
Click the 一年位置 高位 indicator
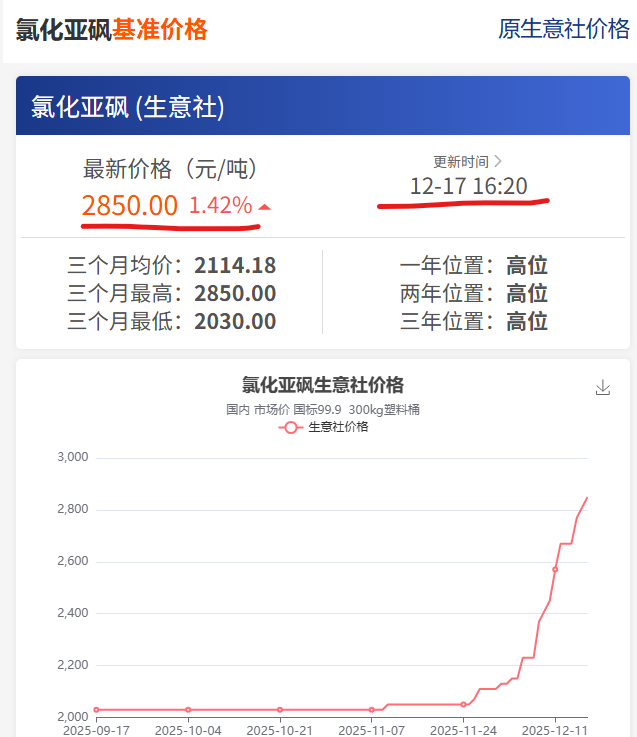point(526,266)
